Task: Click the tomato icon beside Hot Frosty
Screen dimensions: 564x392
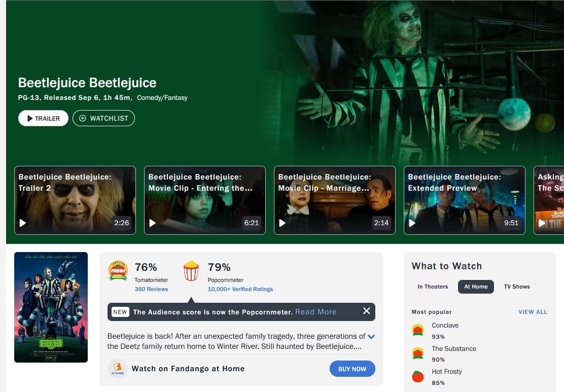Action: (x=417, y=376)
